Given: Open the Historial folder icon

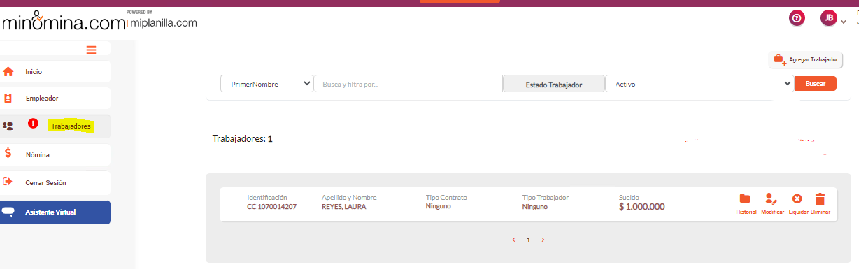Looking at the screenshot, I should point(745,199).
